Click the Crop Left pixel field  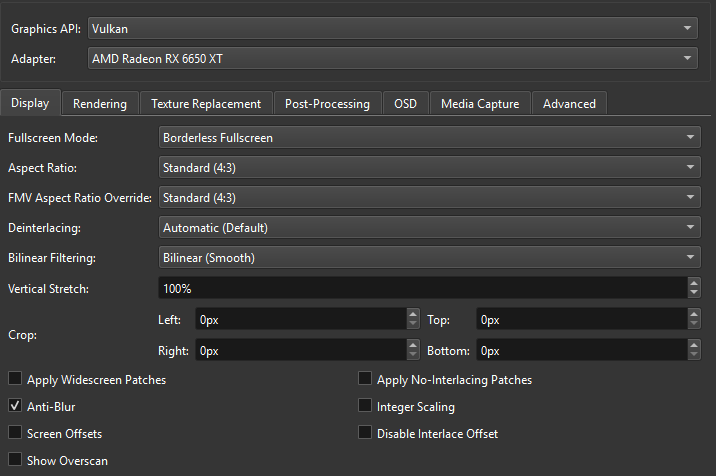click(298, 320)
